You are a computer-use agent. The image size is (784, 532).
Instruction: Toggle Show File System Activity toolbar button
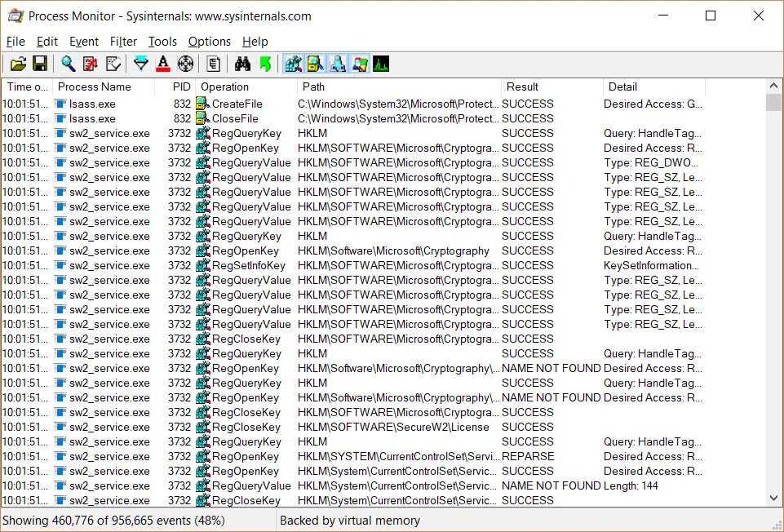(x=316, y=64)
